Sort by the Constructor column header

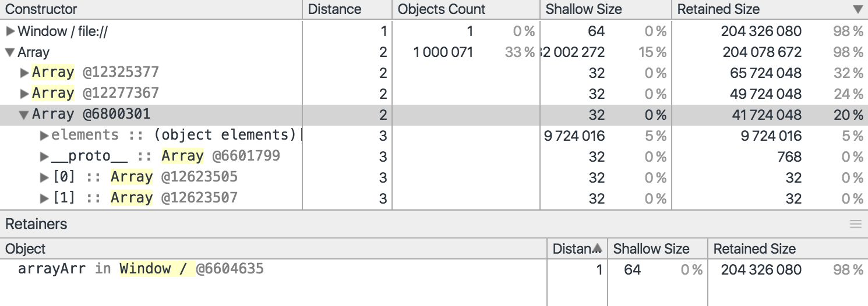pyautogui.click(x=41, y=9)
